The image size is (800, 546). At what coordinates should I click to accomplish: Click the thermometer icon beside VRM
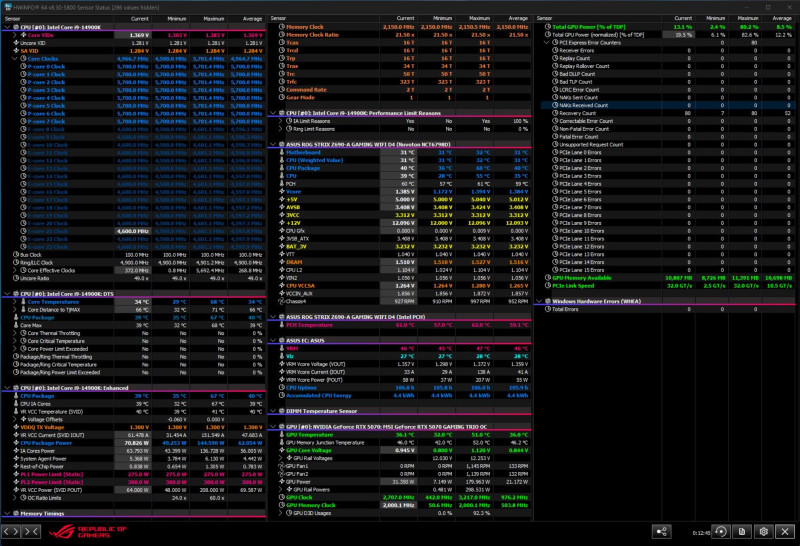282,349
